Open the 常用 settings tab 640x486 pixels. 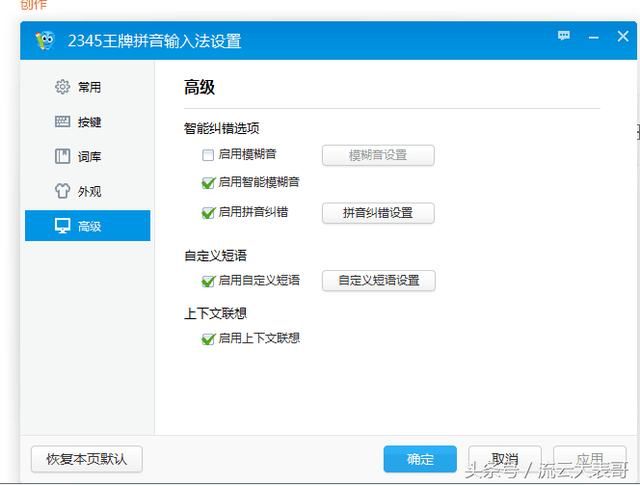(87, 87)
